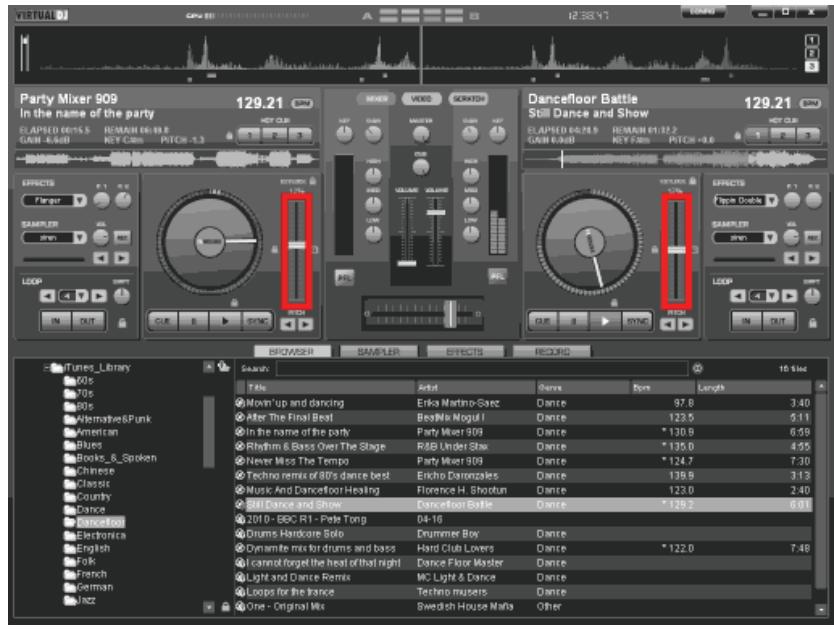Set loop IN on right deck

pyautogui.click(x=746, y=321)
